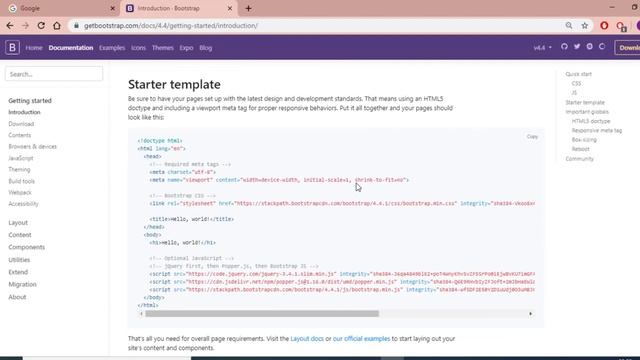
Task: Expand the Extend sidebar section
Action: coord(18,272)
